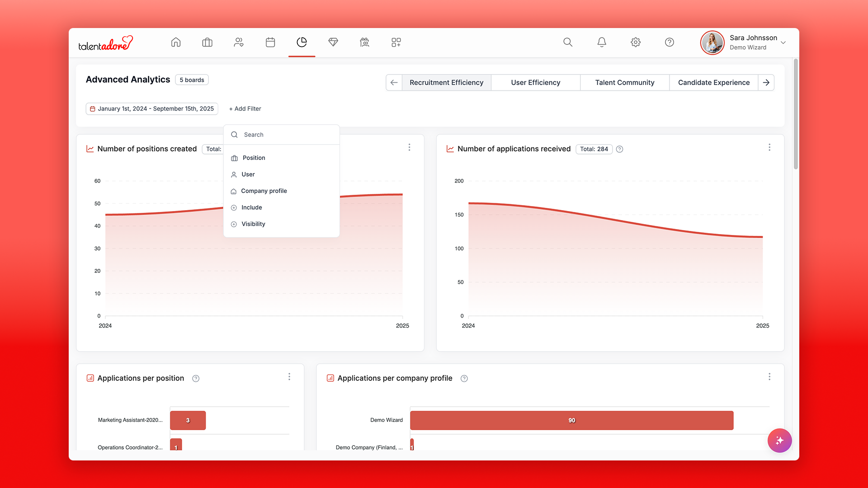Click the diamond icon in top navigation
This screenshot has height=488, width=868.
click(333, 42)
